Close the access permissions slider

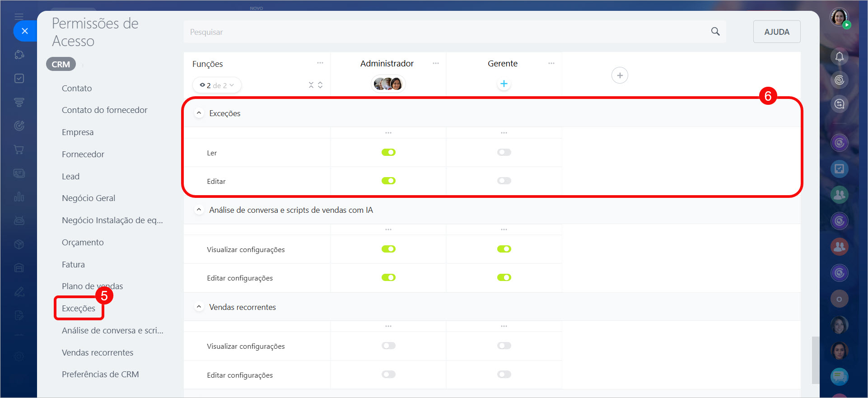(x=25, y=31)
